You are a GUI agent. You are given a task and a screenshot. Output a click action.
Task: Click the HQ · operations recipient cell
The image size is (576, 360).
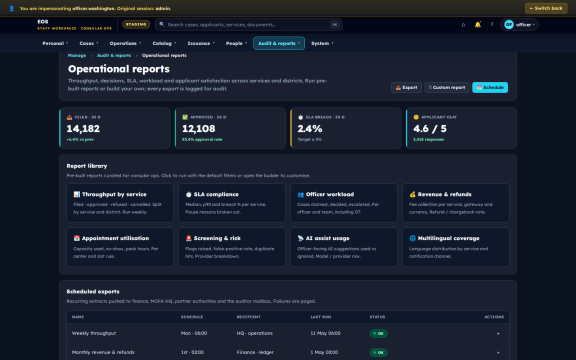click(255, 333)
